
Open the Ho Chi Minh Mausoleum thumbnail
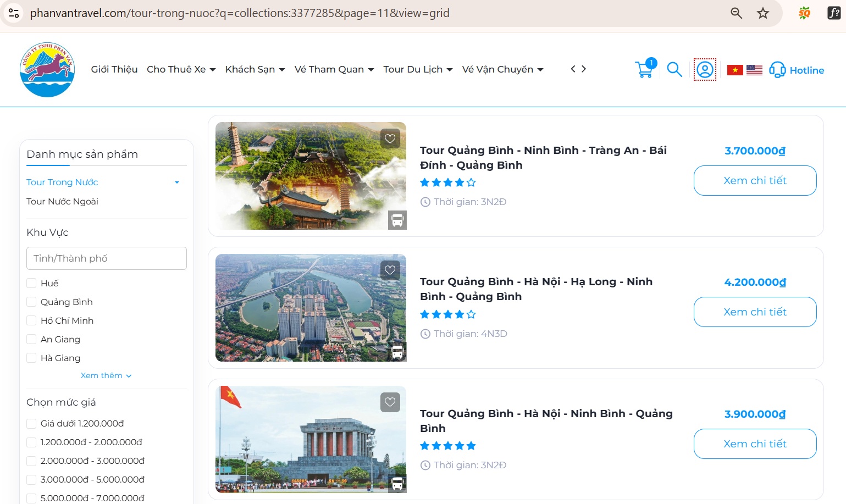tap(311, 439)
